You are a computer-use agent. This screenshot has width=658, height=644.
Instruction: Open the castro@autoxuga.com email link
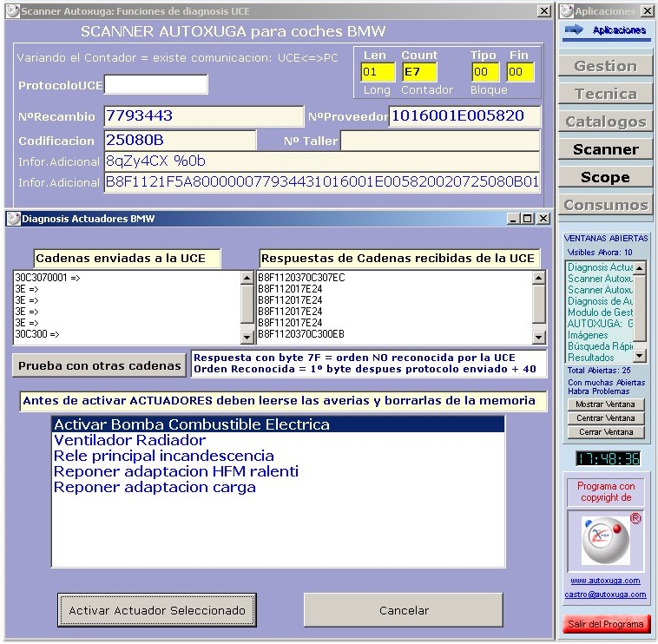(605, 595)
